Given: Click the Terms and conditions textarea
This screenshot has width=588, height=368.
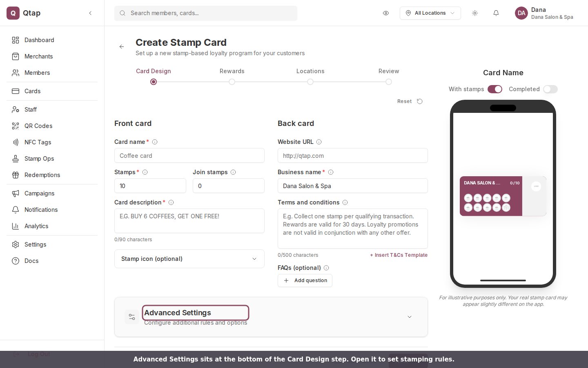Looking at the screenshot, I should tap(353, 229).
